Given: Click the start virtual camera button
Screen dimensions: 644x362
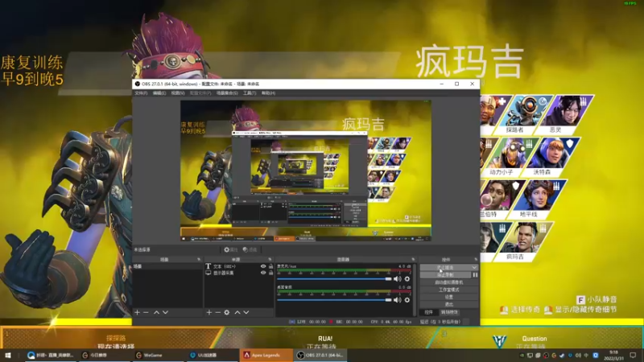Looking at the screenshot, I should (449, 282).
